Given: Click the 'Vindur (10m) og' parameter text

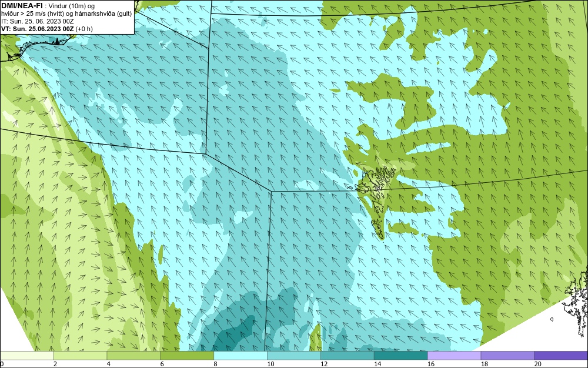Looking at the screenshot, I should (x=72, y=6).
